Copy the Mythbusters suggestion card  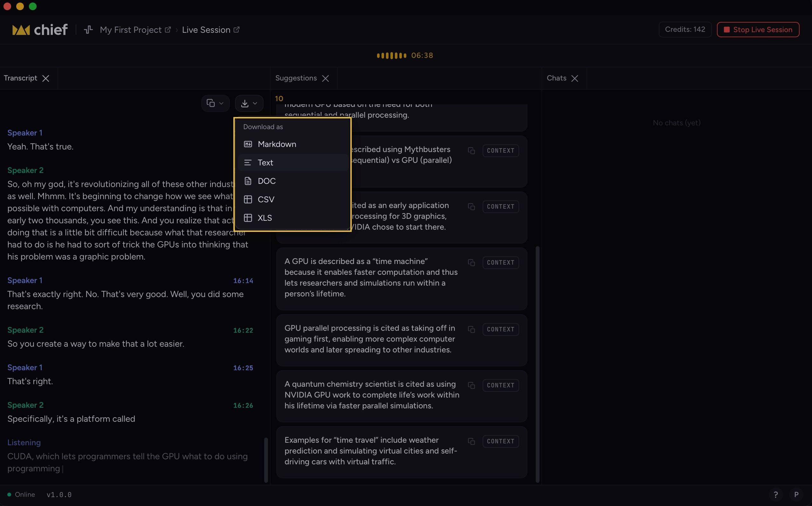coord(471,151)
